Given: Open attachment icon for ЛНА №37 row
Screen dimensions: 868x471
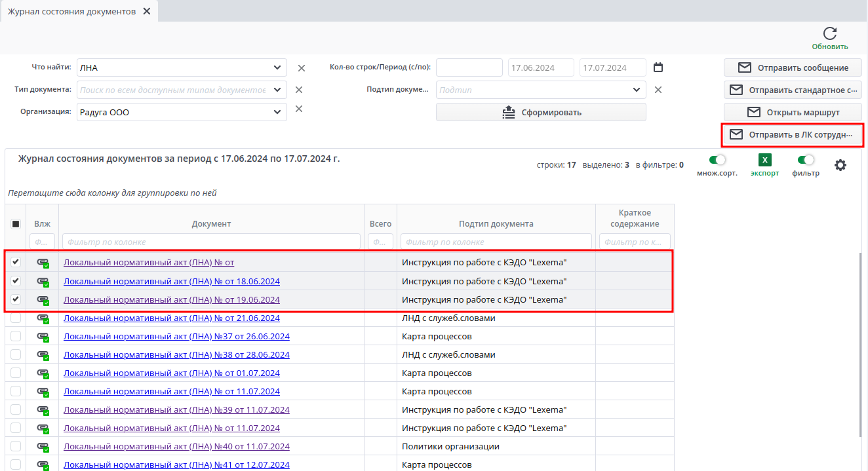Looking at the screenshot, I should coord(43,337).
